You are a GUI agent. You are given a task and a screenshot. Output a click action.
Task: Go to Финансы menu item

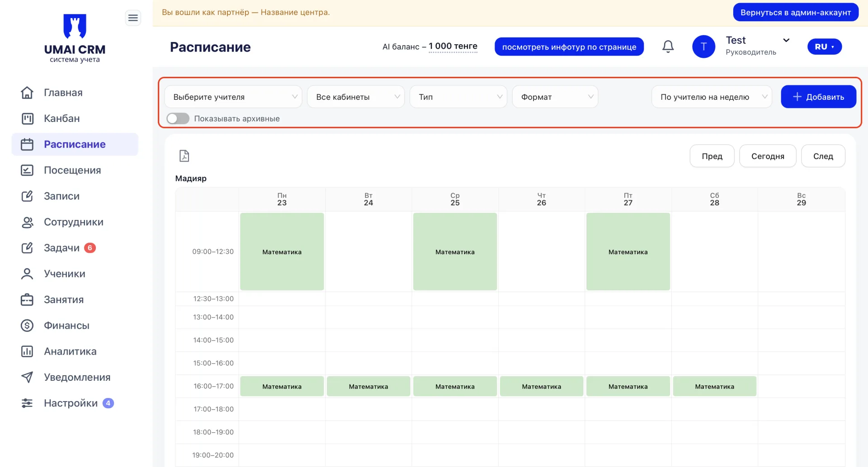point(75,326)
